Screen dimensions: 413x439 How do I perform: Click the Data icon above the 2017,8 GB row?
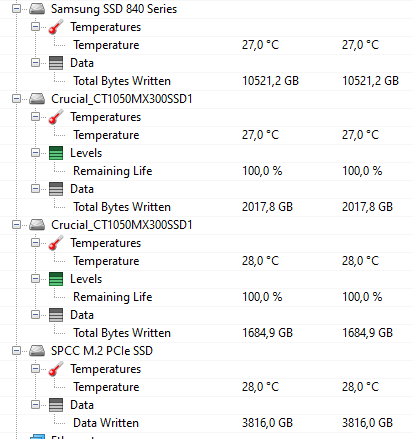coord(56,189)
